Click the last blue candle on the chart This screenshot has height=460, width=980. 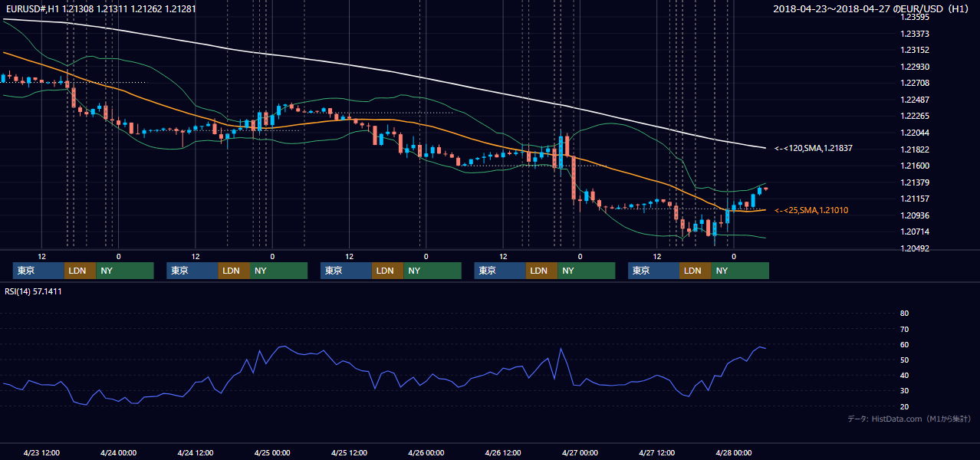tap(760, 191)
